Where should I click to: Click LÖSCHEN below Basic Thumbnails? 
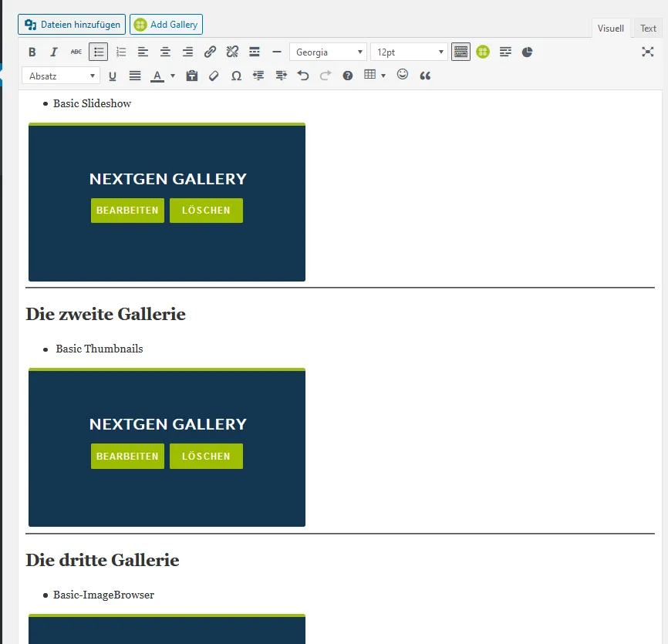pos(206,456)
